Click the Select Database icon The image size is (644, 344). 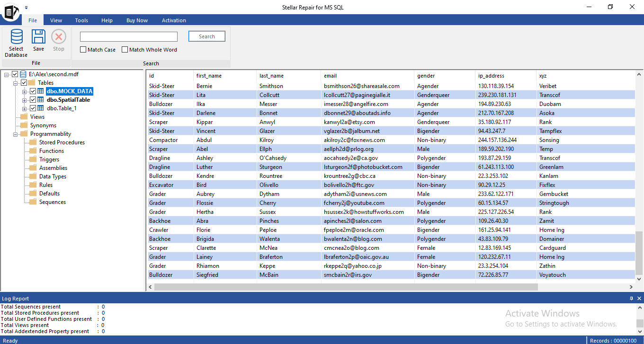[x=17, y=37]
